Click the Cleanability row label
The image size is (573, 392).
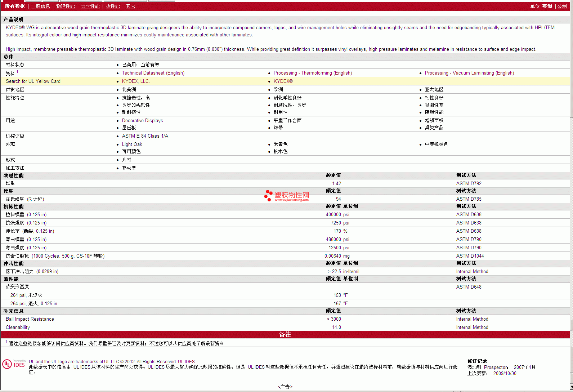18,327
